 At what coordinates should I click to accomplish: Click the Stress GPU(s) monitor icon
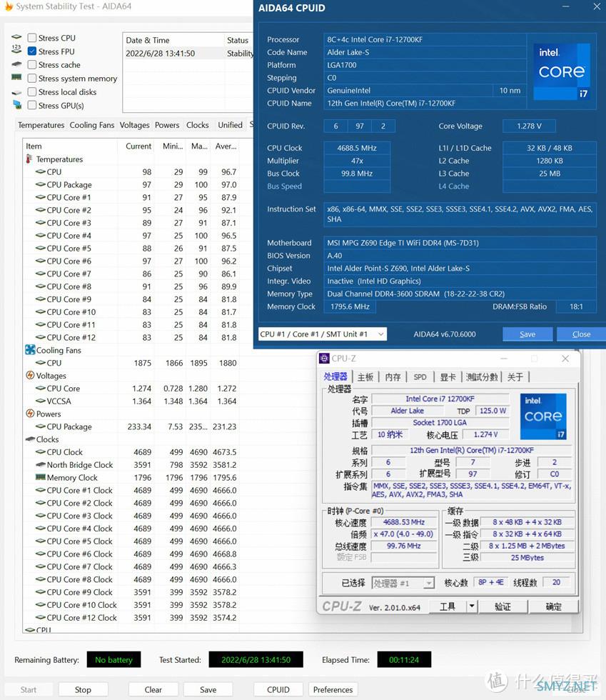click(x=17, y=105)
